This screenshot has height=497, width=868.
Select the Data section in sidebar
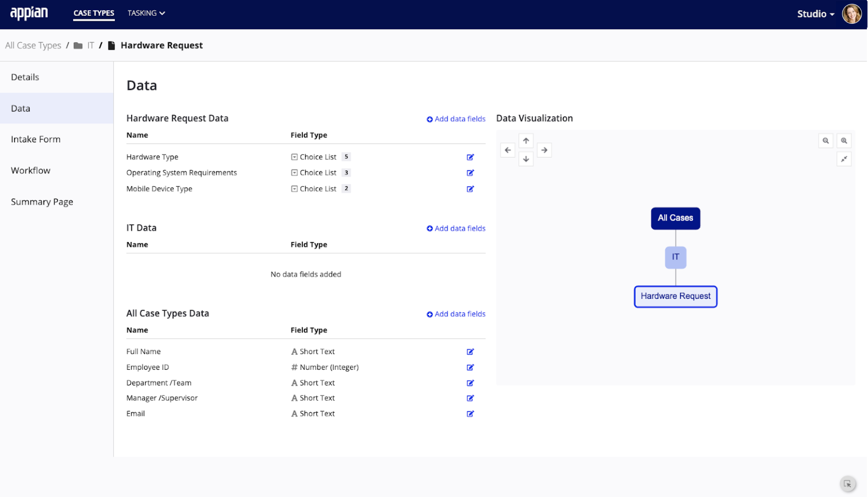click(x=57, y=108)
